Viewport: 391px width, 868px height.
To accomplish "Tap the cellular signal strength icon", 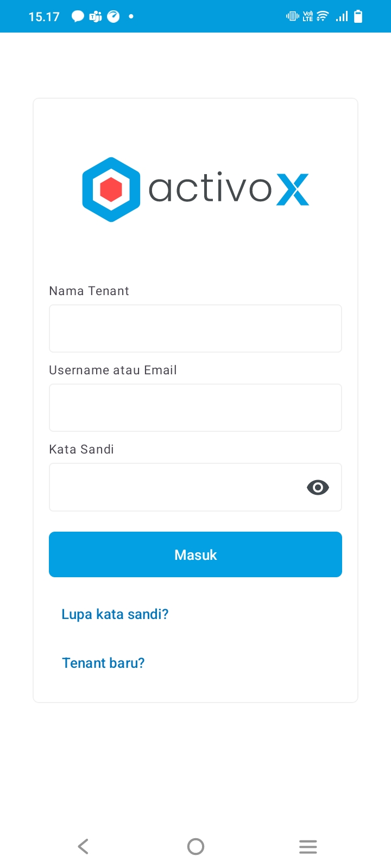I will pyautogui.click(x=342, y=16).
